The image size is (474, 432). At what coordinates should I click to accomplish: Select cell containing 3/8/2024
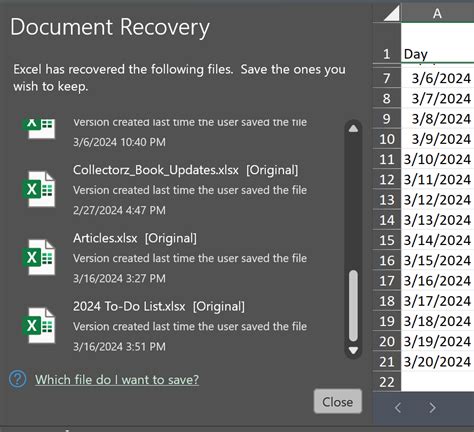click(x=437, y=119)
